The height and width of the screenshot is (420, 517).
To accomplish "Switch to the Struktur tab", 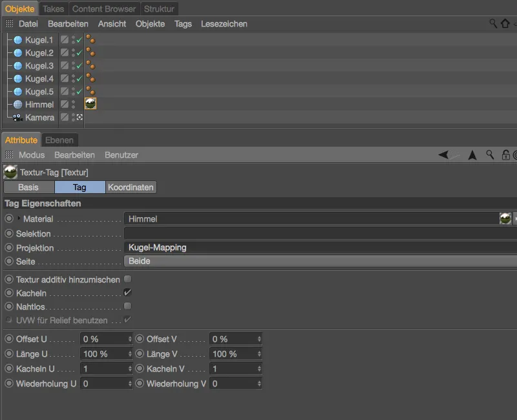I will coord(159,9).
